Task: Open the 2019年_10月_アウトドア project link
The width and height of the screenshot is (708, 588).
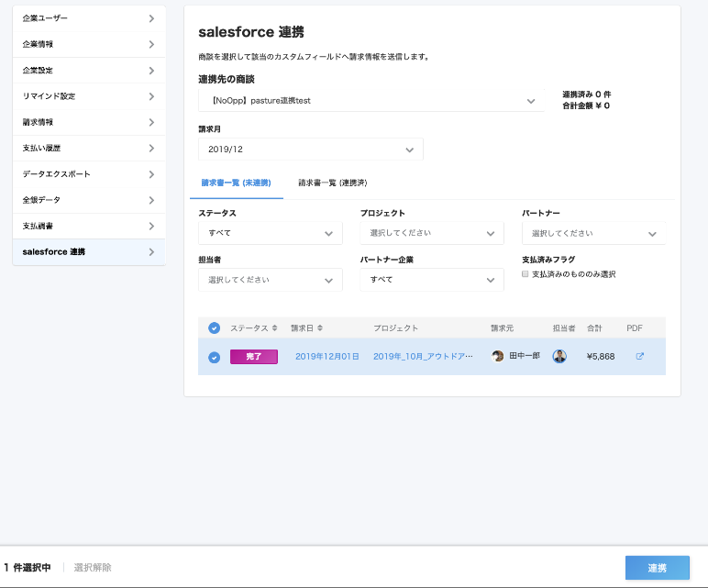Action: click(x=423, y=357)
